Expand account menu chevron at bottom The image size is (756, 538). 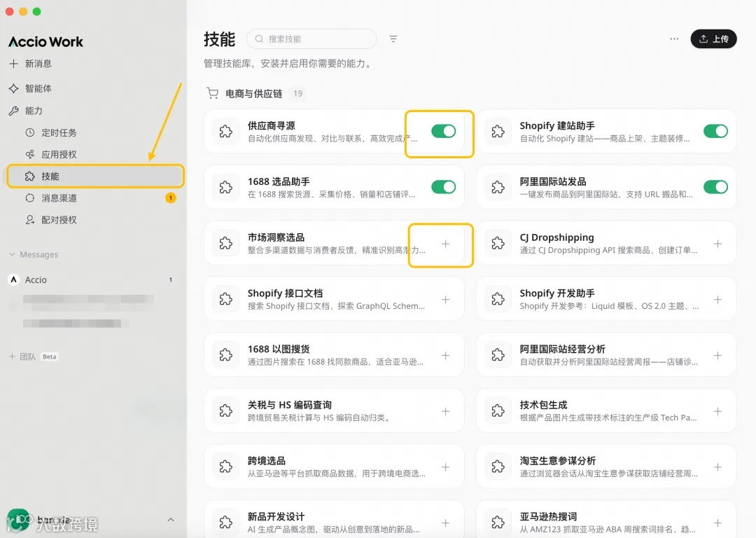(171, 520)
